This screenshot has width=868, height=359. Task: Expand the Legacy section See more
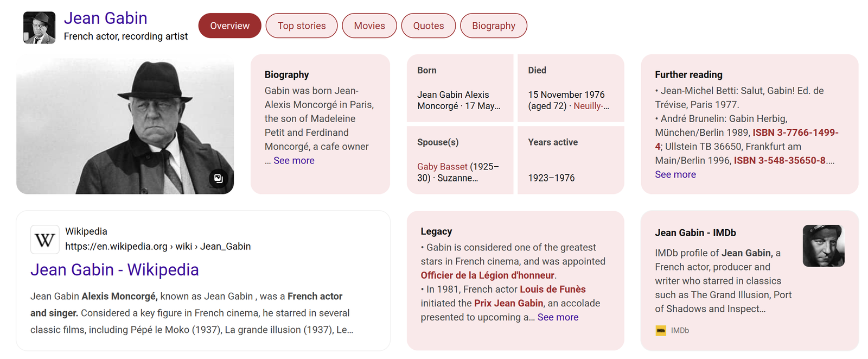558,317
